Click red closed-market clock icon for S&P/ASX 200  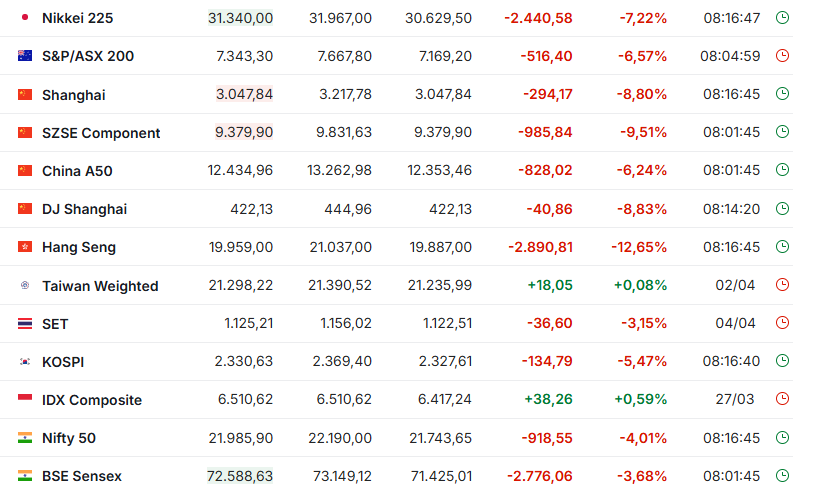(783, 56)
